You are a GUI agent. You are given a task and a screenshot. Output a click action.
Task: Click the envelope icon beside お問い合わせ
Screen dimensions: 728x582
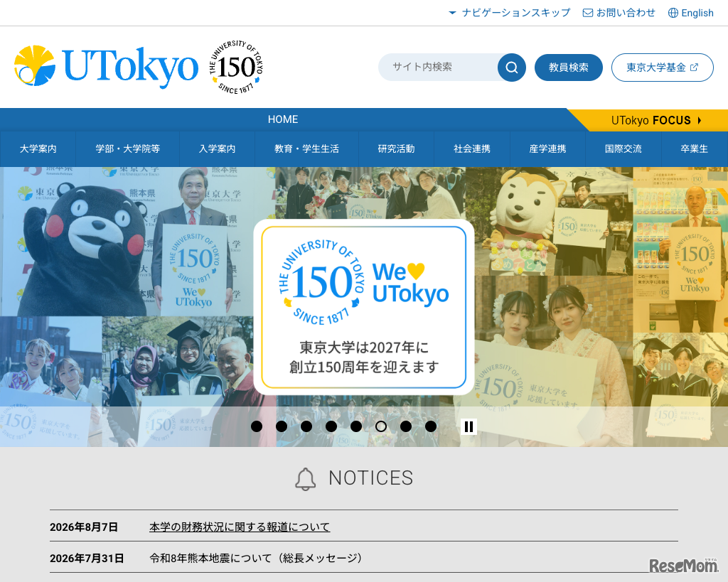coord(588,13)
